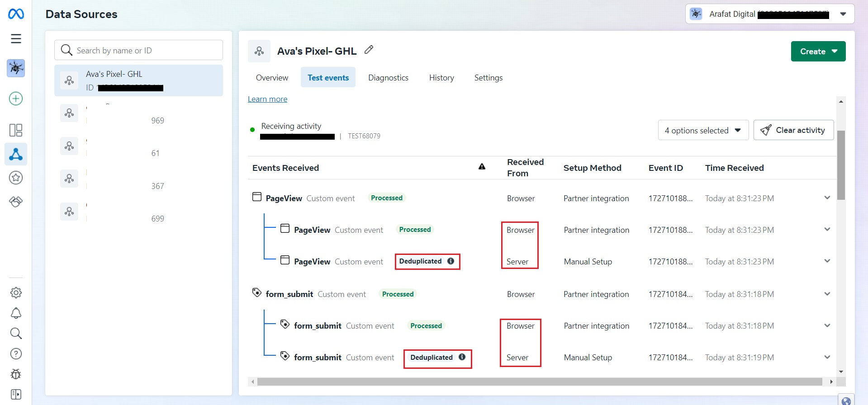Image resolution: width=868 pixels, height=405 pixels.
Task: Select the data source ending in 969
Action: coord(138,113)
